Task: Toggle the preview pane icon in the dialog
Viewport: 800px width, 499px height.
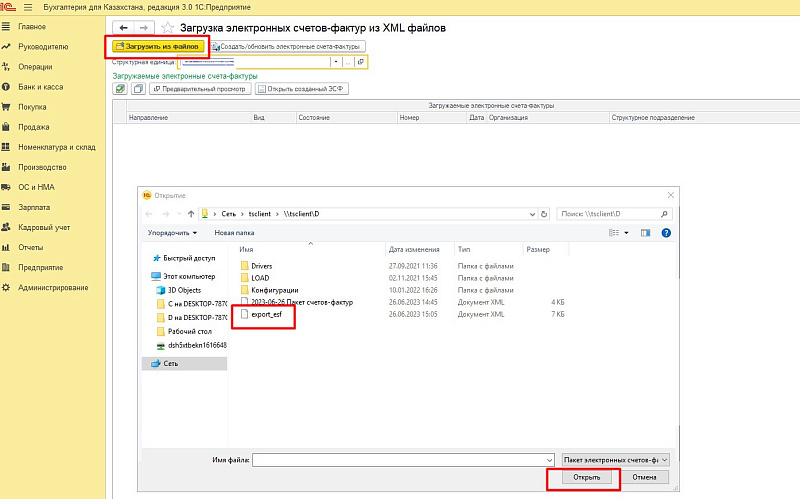Action: pyautogui.click(x=647, y=232)
